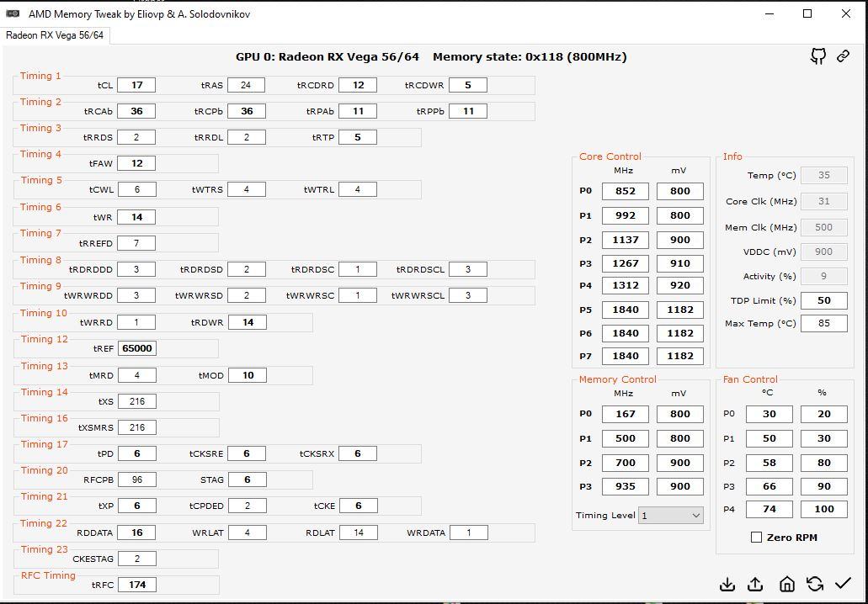
Task: Click the tCKSRE input field
Action: point(247,453)
